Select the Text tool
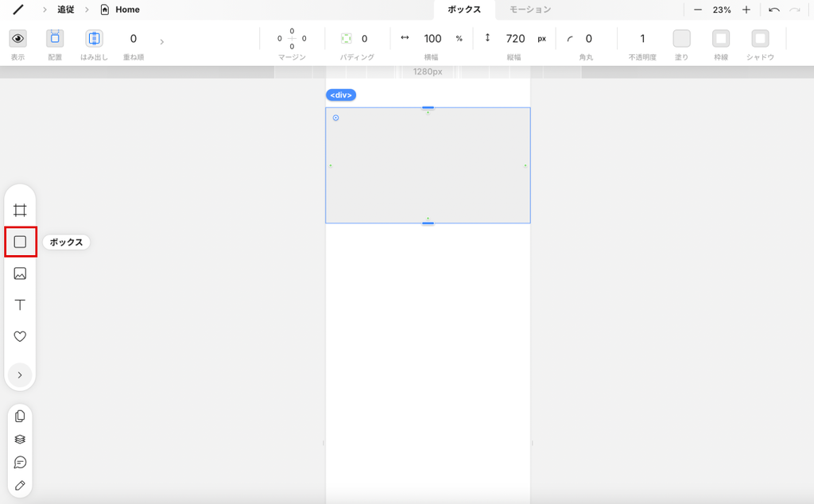 (20, 305)
